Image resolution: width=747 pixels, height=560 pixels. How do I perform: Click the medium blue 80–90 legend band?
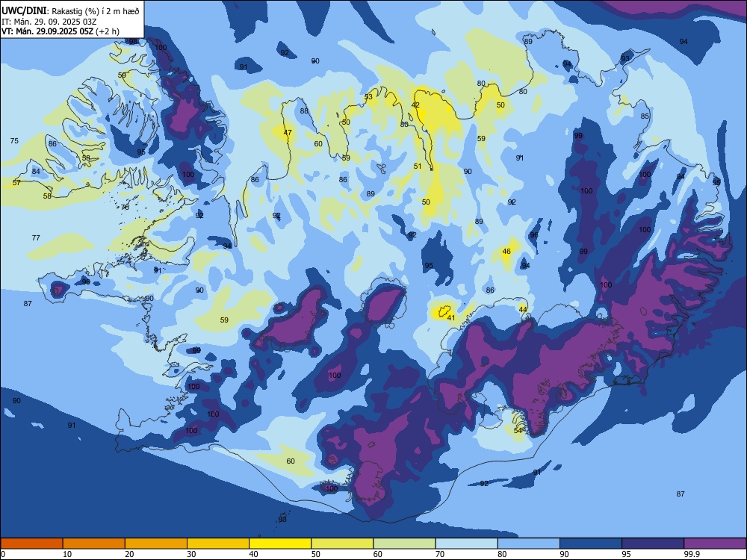coord(529,544)
